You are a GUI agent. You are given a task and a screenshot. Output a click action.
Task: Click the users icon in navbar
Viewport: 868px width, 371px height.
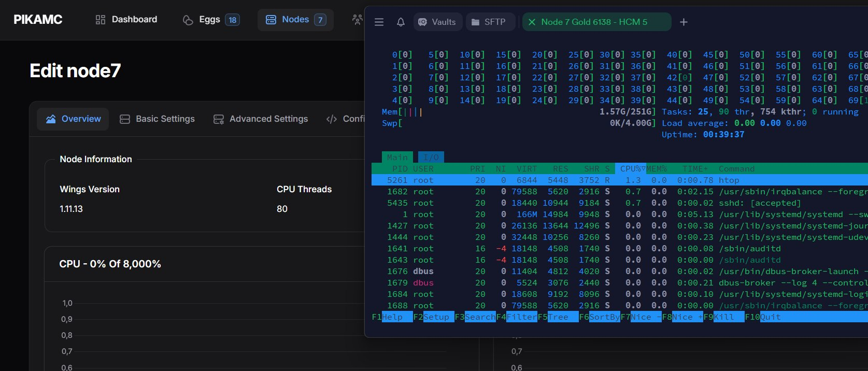pos(357,20)
